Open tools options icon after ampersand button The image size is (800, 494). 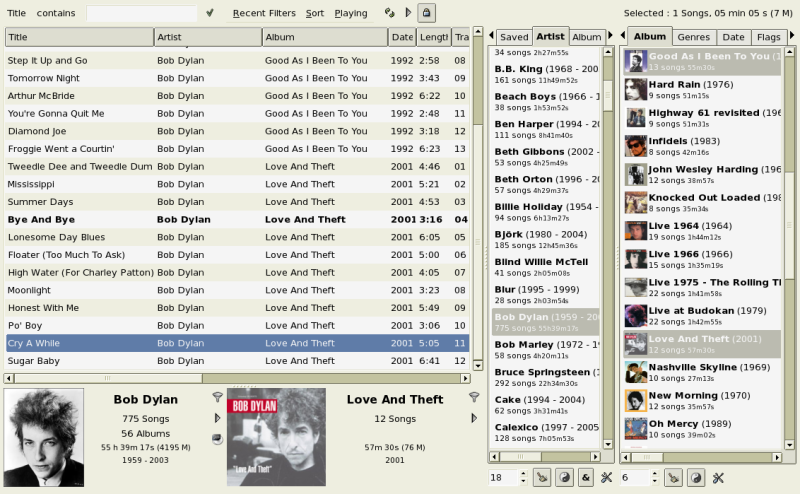606,478
